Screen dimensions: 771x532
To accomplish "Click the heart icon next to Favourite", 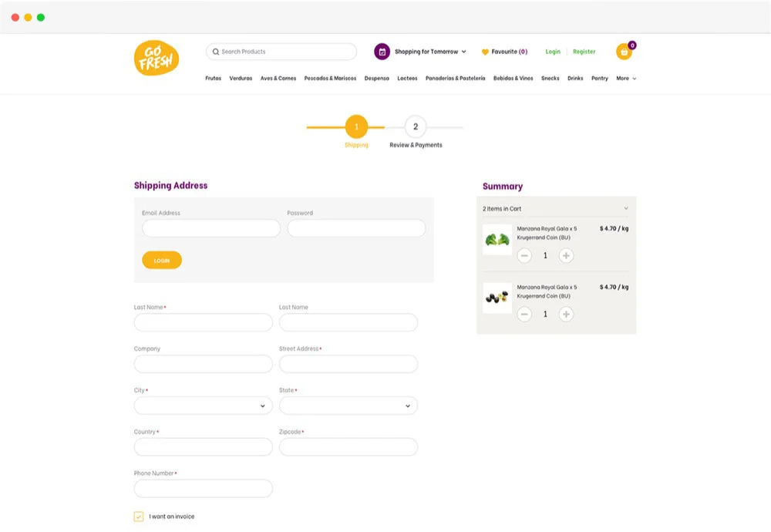I will click(484, 52).
